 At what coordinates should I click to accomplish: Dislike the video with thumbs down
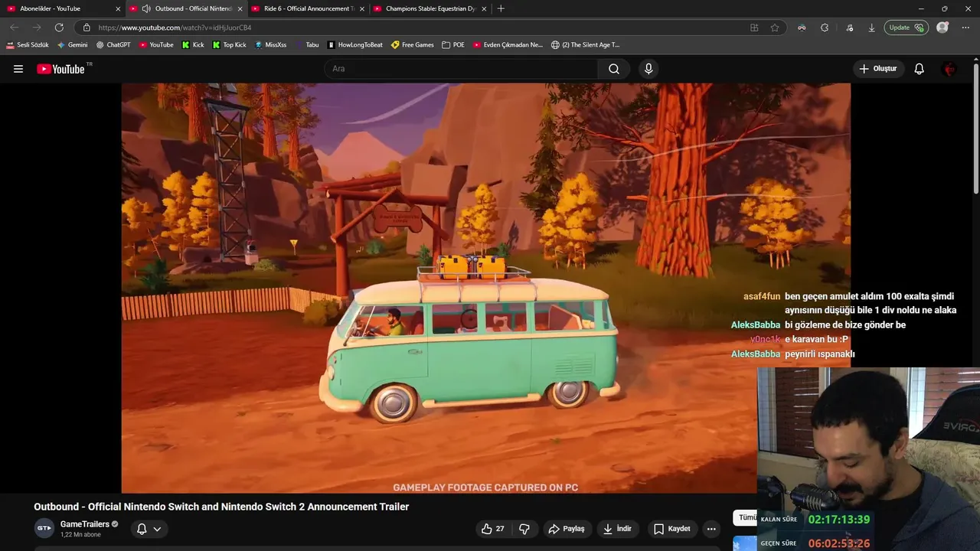(x=524, y=529)
